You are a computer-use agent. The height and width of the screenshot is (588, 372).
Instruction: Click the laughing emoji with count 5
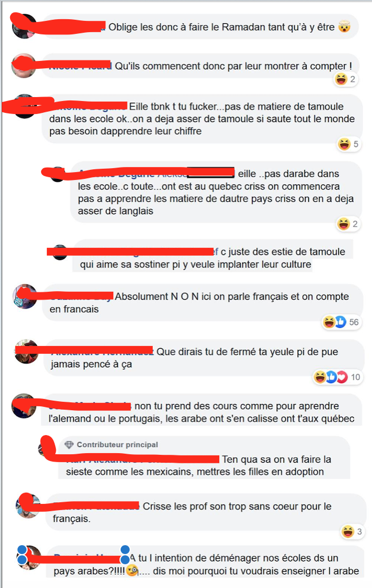(x=344, y=144)
